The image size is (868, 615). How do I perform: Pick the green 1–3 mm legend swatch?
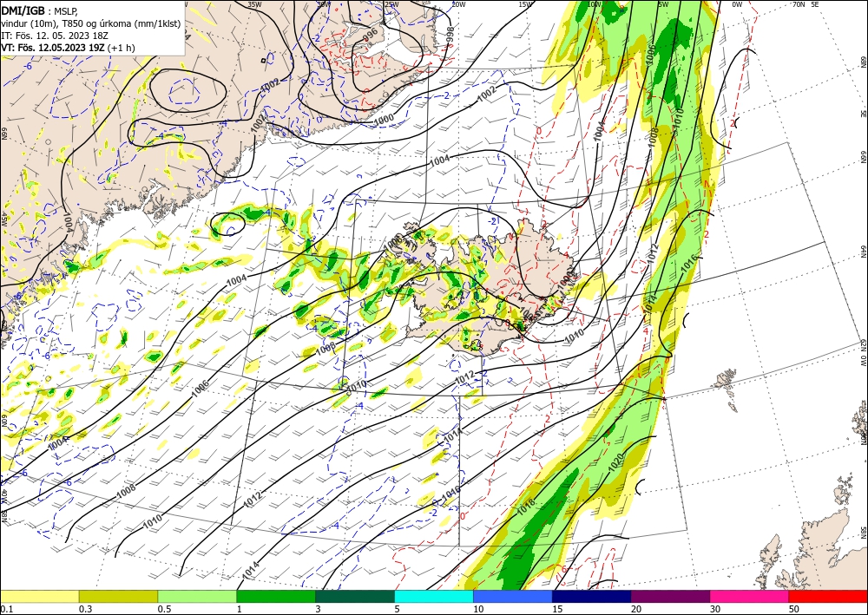(276, 596)
